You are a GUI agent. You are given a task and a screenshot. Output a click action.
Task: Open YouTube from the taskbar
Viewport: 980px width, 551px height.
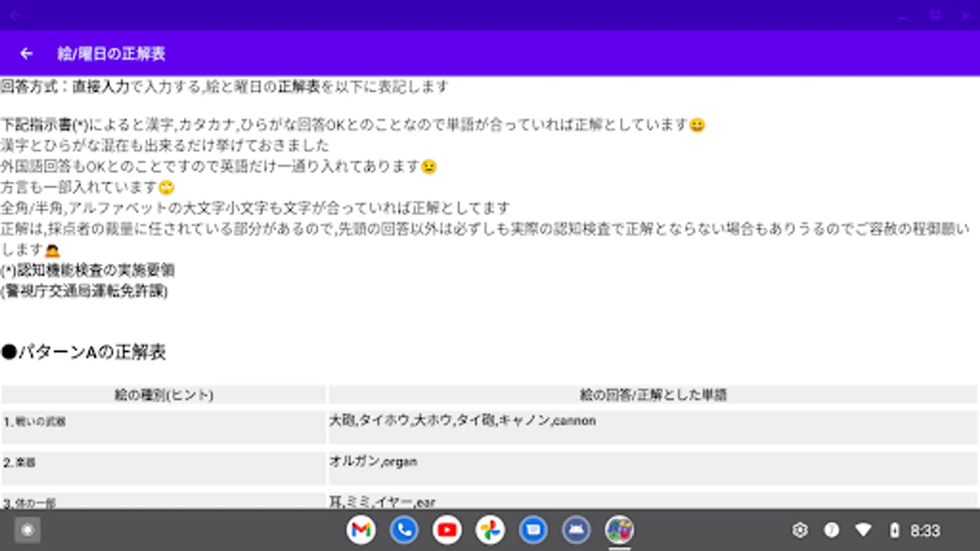447,530
